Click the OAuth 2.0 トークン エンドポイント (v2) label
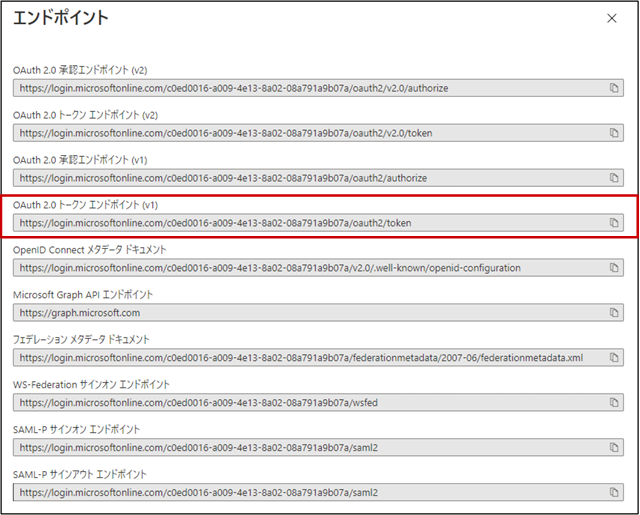This screenshot has width=640, height=515. [85, 115]
